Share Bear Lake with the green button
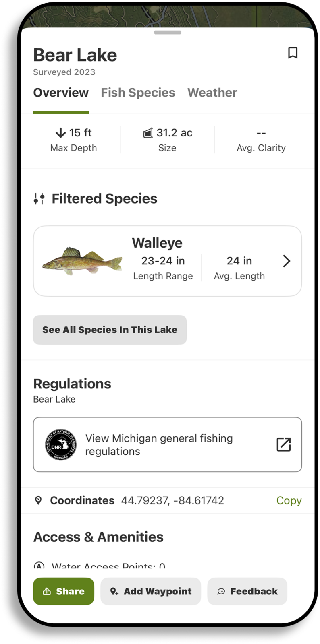 tap(64, 591)
